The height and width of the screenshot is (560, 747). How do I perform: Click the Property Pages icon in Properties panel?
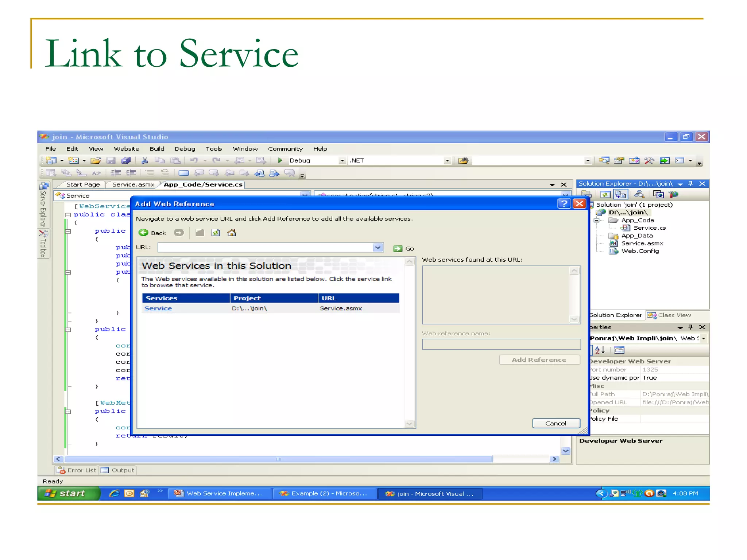(619, 350)
